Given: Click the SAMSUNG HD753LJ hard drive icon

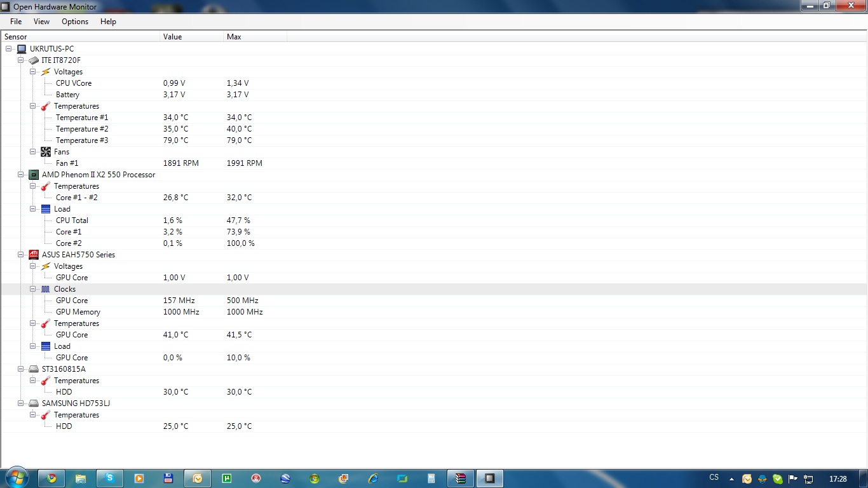Looking at the screenshot, I should [34, 403].
